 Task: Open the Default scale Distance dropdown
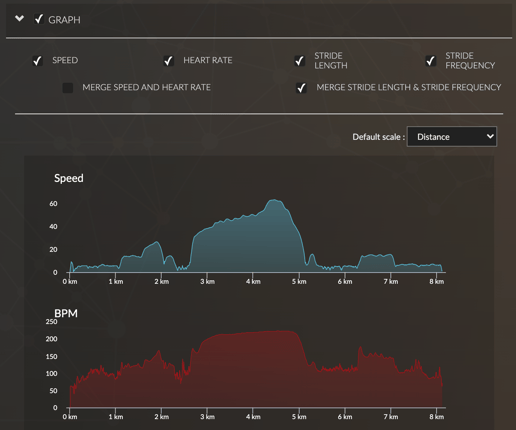click(x=452, y=137)
